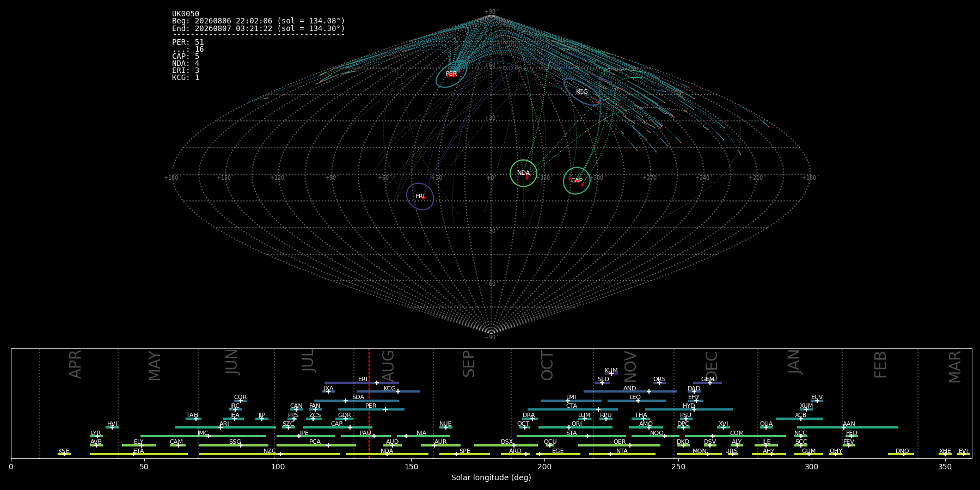
Task: Click the GEM shower label in the timeline
Action: coord(708,379)
